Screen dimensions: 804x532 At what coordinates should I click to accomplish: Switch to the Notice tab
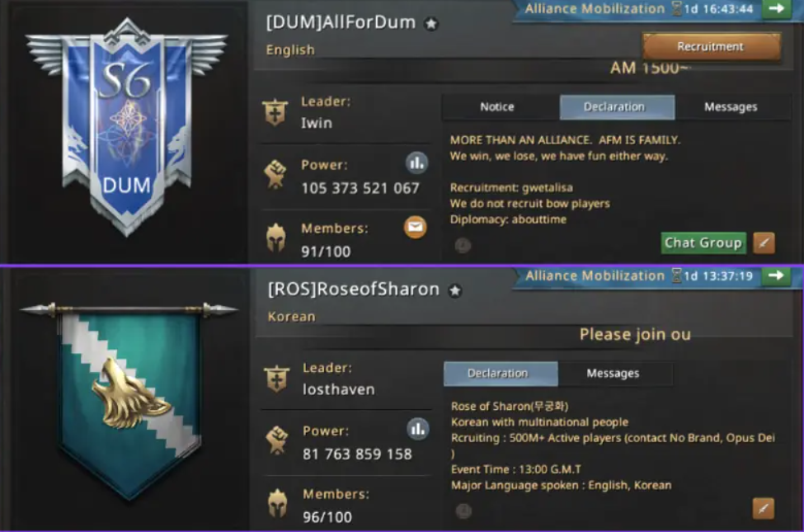click(x=497, y=106)
